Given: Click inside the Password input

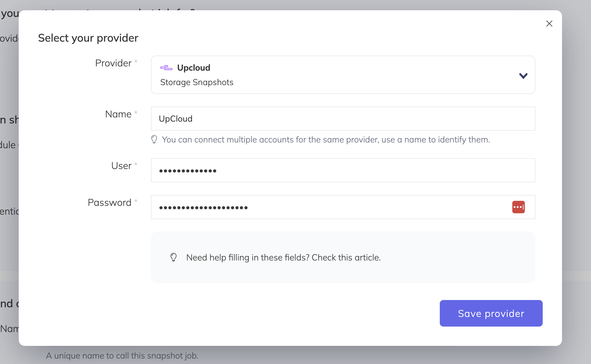Looking at the screenshot, I should tap(332, 207).
